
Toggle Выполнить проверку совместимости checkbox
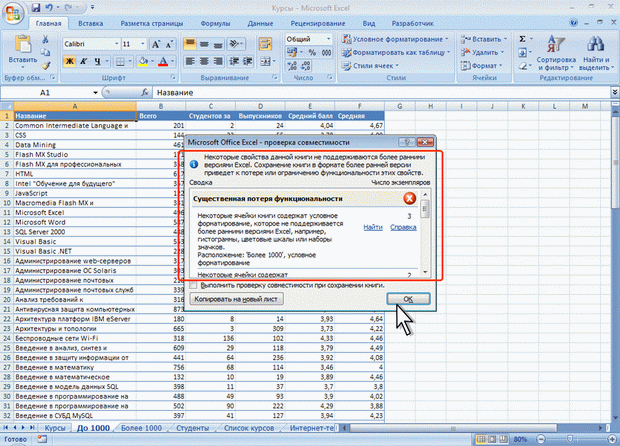click(193, 285)
